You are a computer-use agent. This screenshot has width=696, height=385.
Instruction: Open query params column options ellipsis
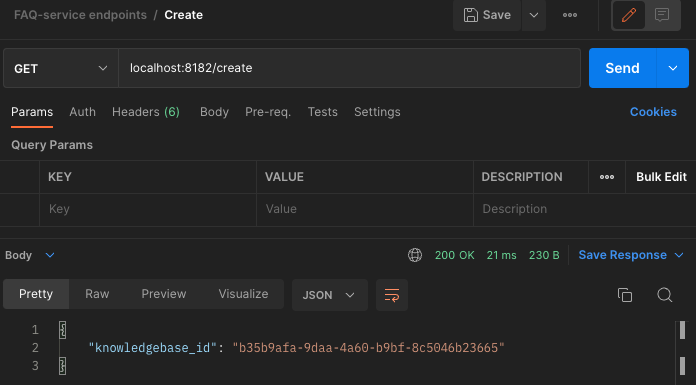tap(607, 177)
